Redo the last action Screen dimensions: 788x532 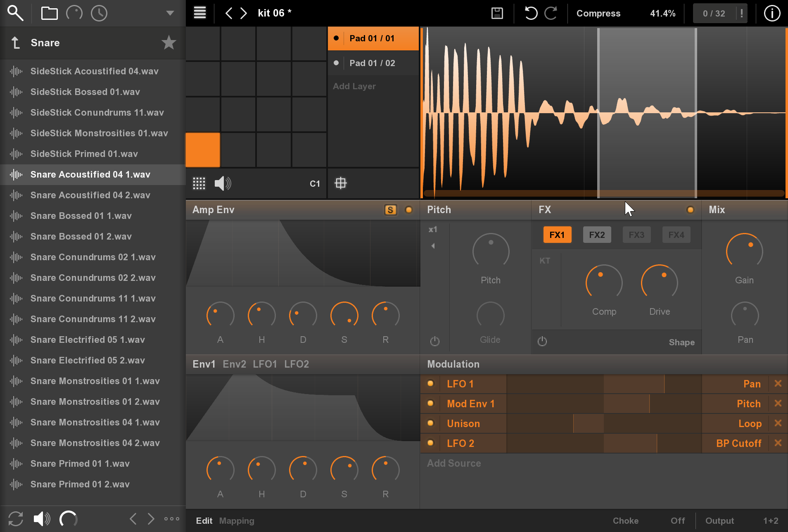(x=551, y=13)
